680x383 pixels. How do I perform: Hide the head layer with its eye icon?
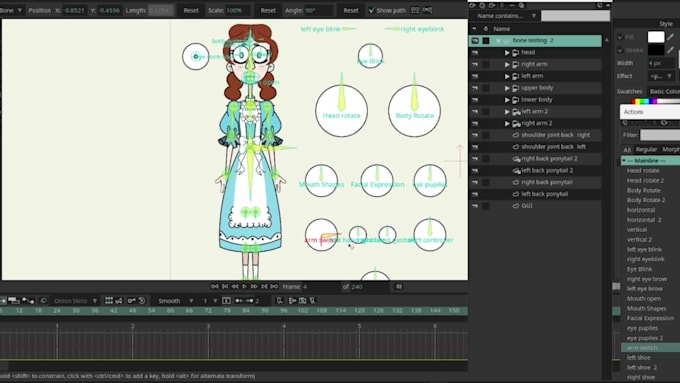point(475,52)
